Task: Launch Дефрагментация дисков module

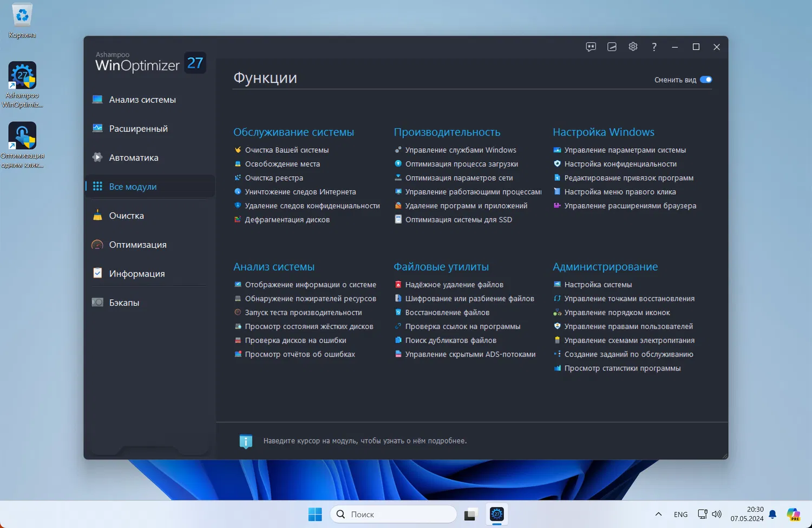Action: [287, 220]
